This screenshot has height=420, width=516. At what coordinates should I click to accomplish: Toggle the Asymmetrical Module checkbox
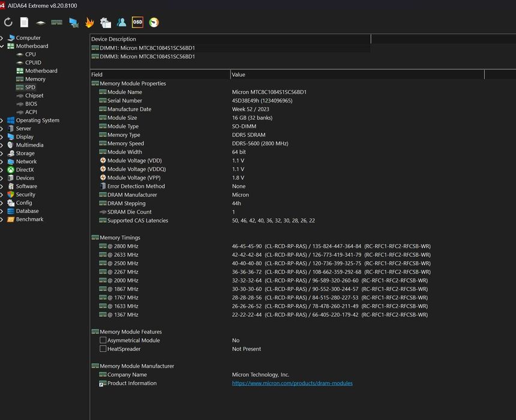pos(103,340)
